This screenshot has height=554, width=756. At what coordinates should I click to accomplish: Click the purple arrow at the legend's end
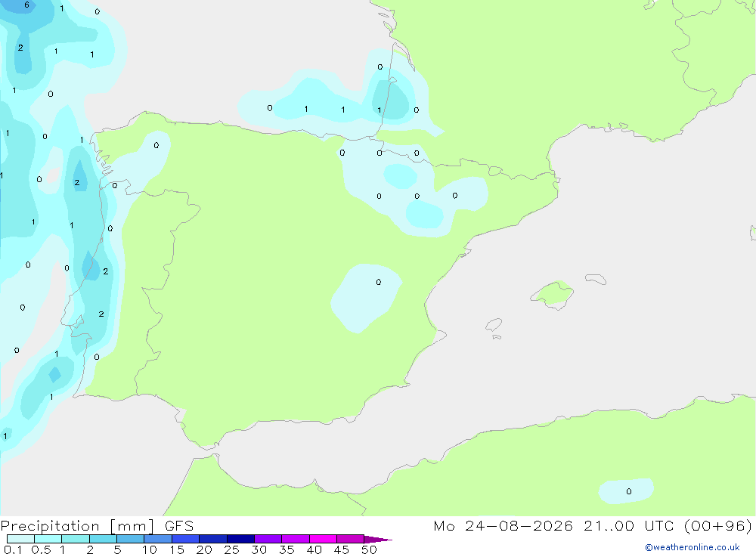(x=378, y=540)
